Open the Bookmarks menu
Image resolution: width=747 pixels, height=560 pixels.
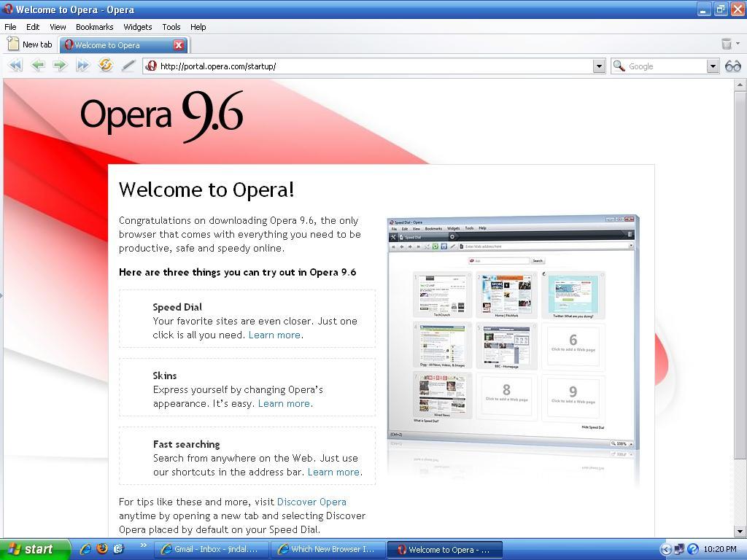click(x=94, y=27)
